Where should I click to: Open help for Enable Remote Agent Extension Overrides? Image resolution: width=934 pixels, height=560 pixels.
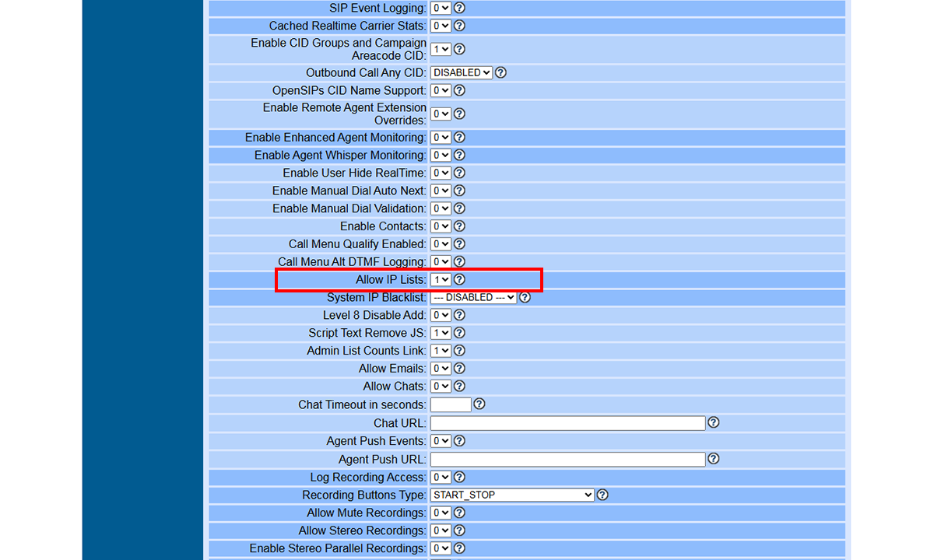coord(459,114)
